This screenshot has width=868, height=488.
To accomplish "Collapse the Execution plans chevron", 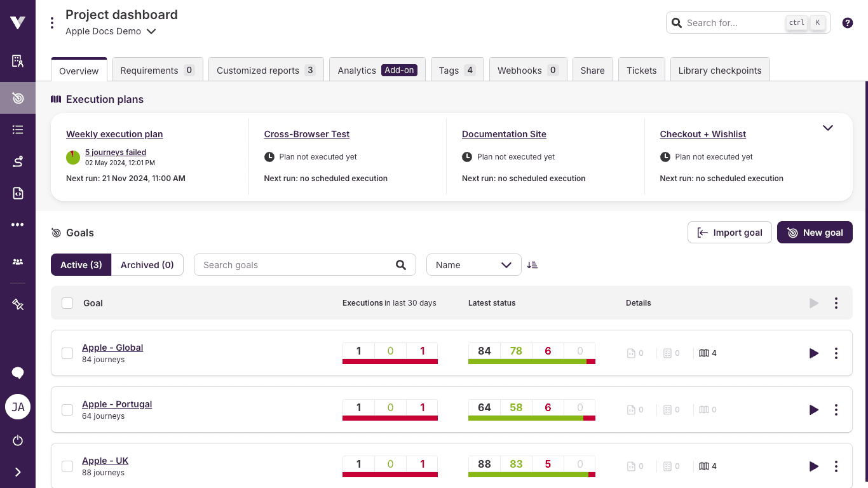I will 828,128.
